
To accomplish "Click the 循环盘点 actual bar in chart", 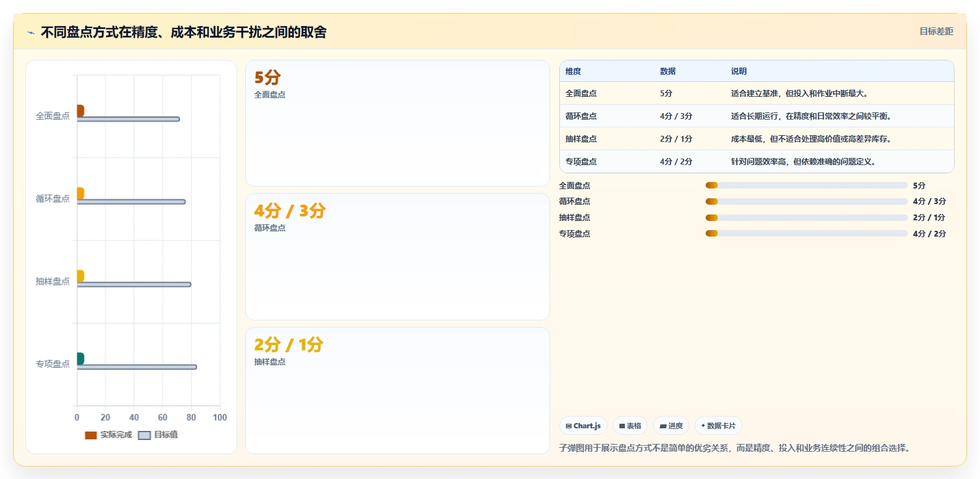I will [81, 194].
